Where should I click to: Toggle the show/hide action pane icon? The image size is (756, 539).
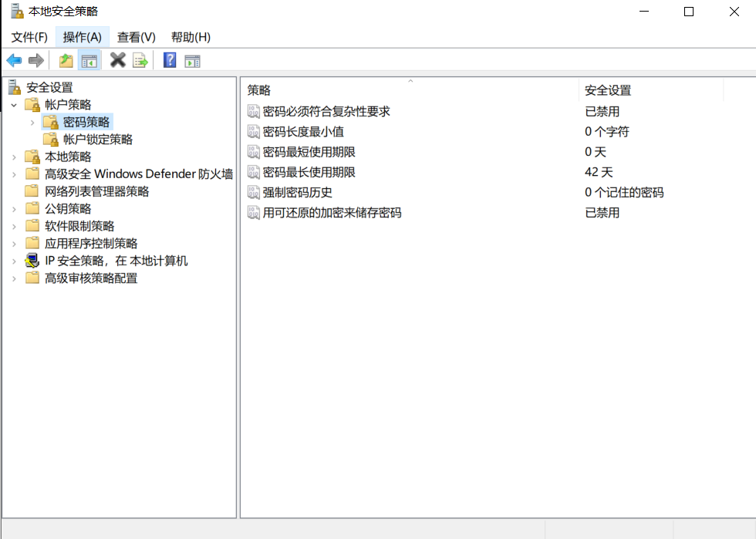(192, 61)
